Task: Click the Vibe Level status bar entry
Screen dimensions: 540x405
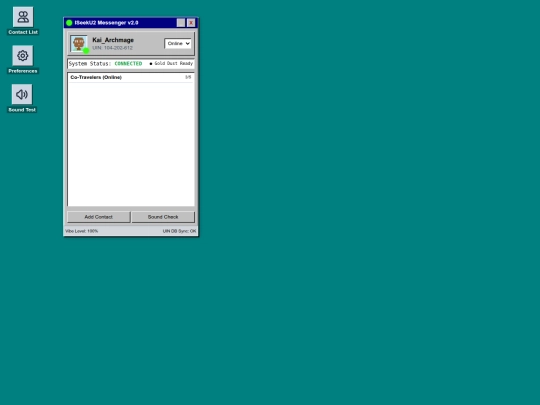Action: [x=82, y=231]
